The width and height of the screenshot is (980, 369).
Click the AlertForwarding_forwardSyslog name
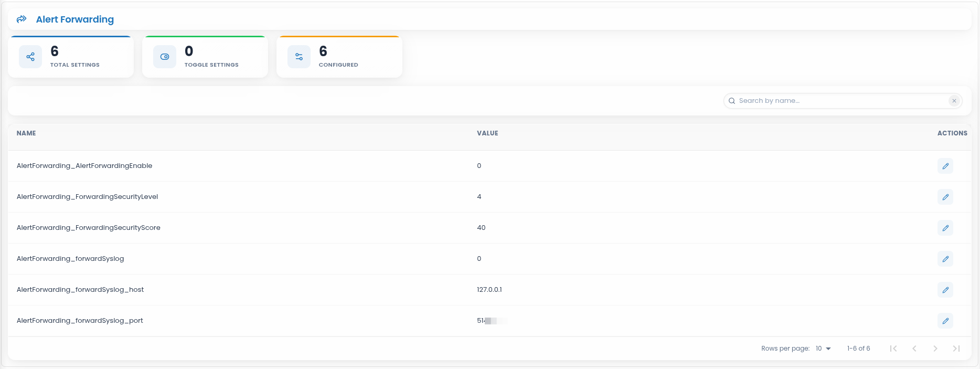pyautogui.click(x=70, y=259)
